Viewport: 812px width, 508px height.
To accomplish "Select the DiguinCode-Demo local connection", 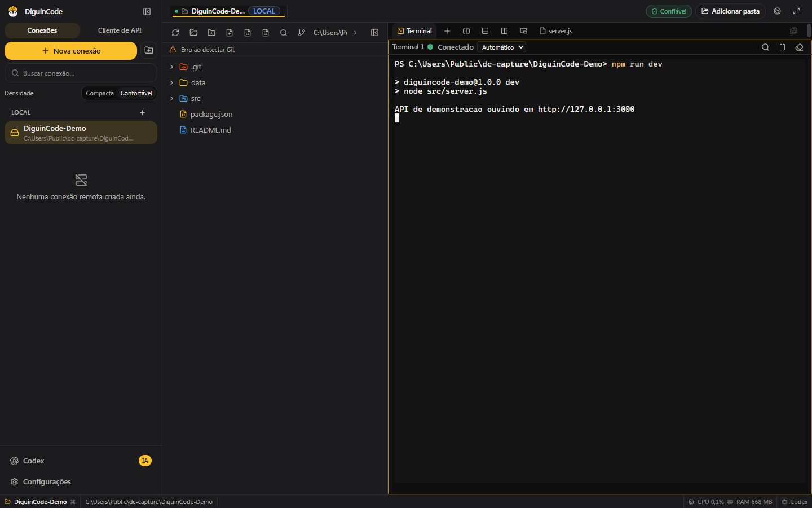I will click(81, 133).
